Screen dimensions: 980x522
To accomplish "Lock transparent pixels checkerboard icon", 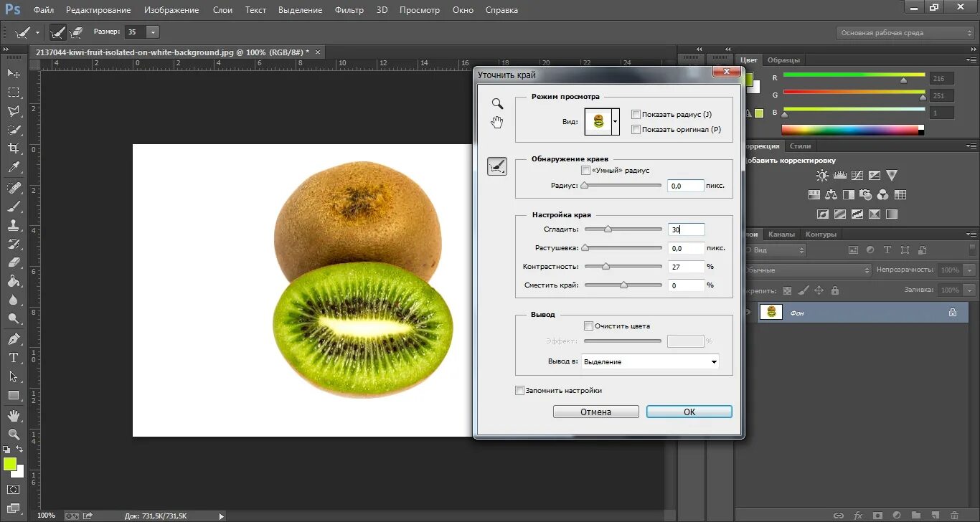I will pyautogui.click(x=787, y=290).
